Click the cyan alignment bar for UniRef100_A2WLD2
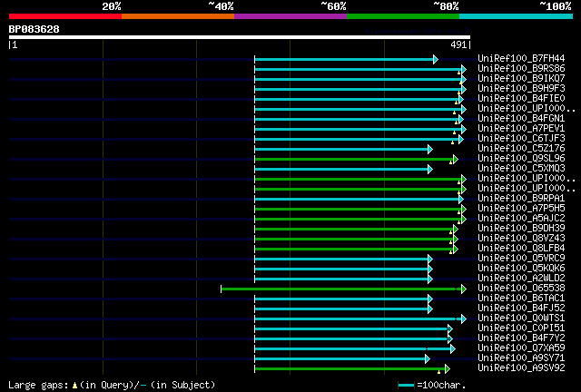 click(343, 279)
